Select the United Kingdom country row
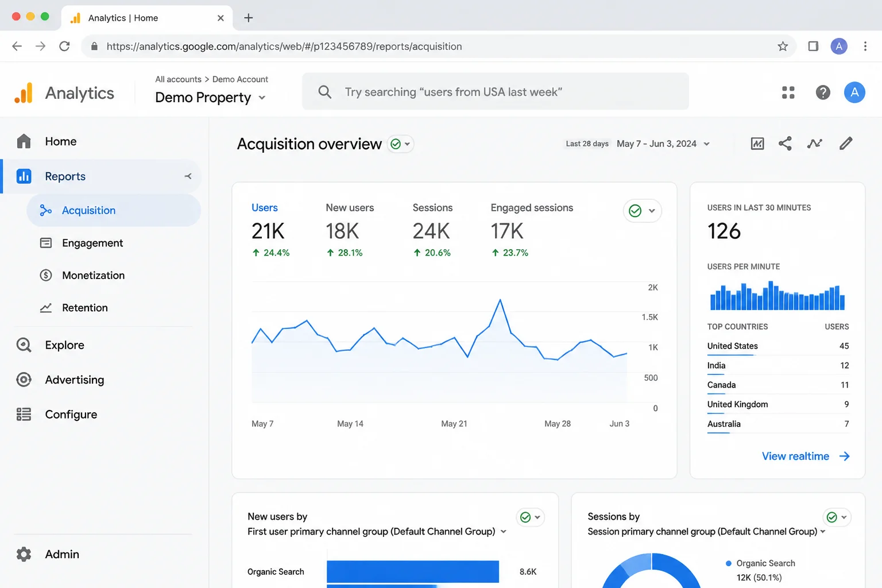The height and width of the screenshot is (588, 882). [x=778, y=405]
